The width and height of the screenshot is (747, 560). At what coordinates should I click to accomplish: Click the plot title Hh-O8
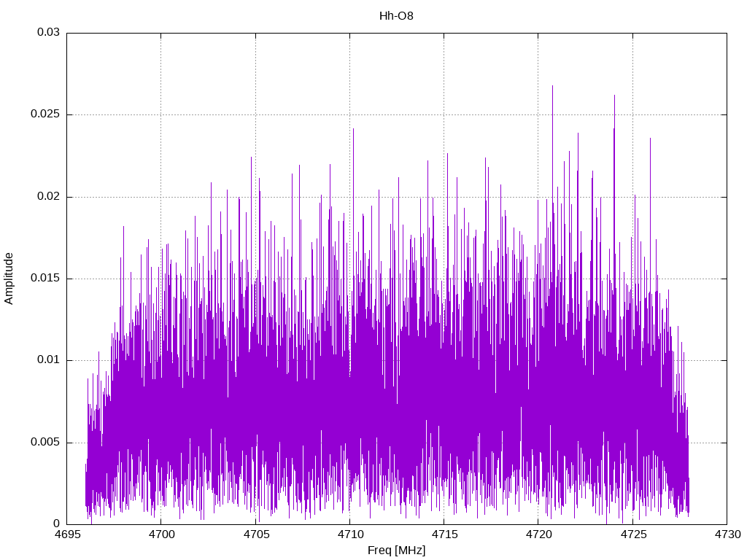click(396, 16)
